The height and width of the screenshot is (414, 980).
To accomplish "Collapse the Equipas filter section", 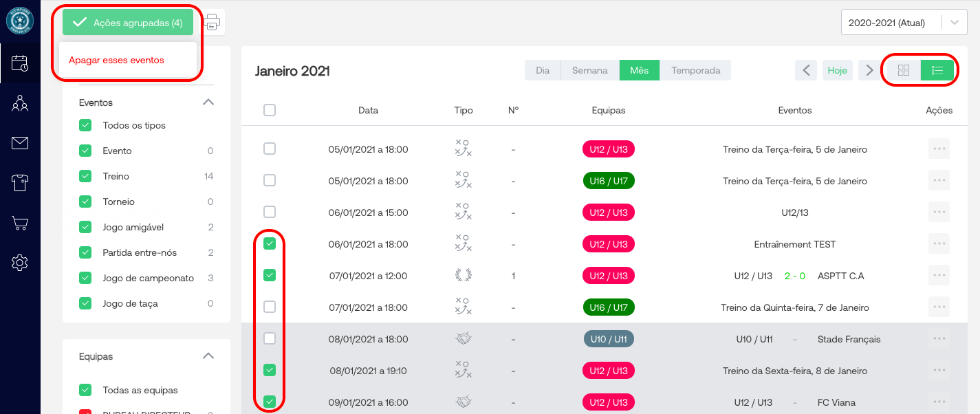I will (x=208, y=356).
